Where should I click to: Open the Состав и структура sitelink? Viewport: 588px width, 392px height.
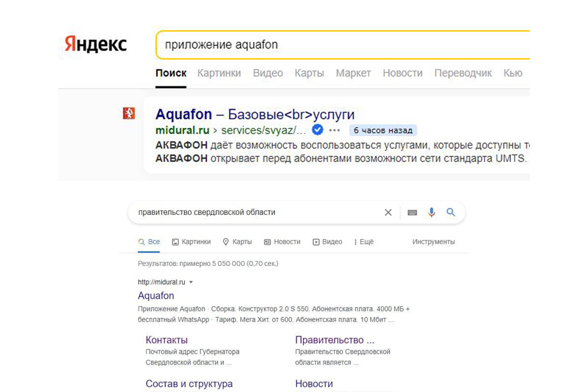point(189,384)
